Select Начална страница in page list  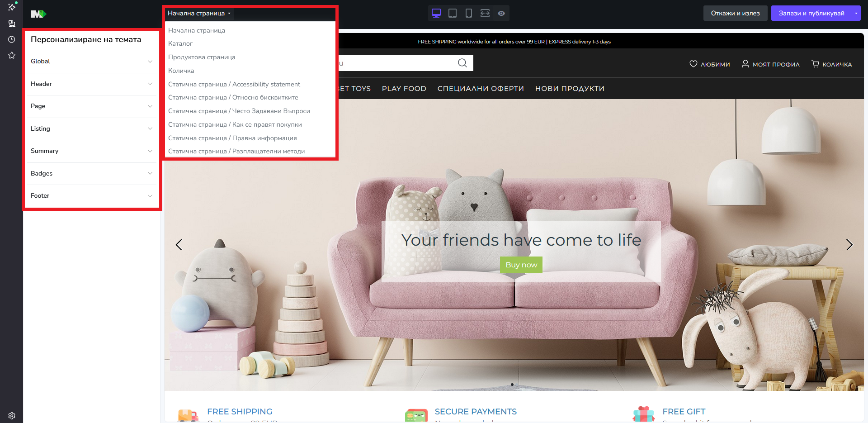click(197, 30)
